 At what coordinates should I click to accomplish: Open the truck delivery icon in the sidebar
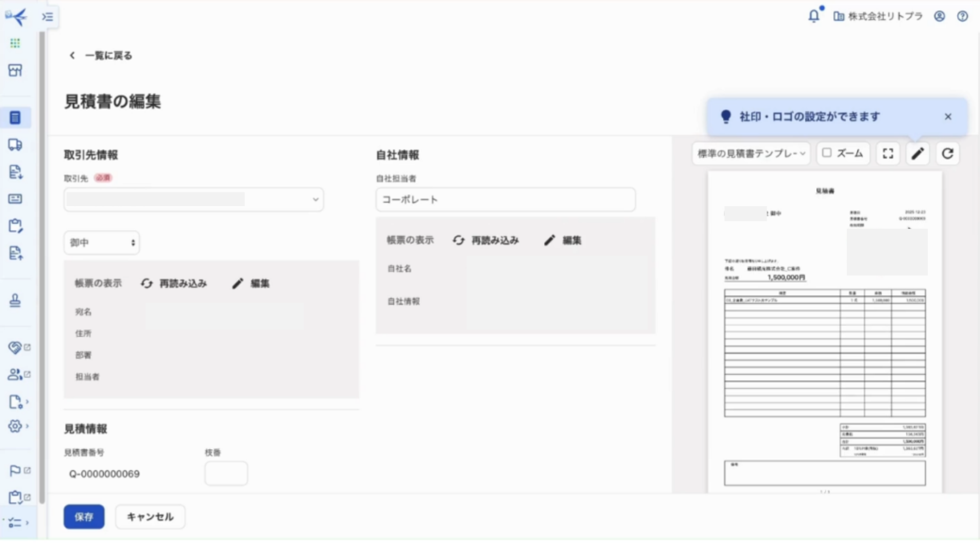coord(15,145)
